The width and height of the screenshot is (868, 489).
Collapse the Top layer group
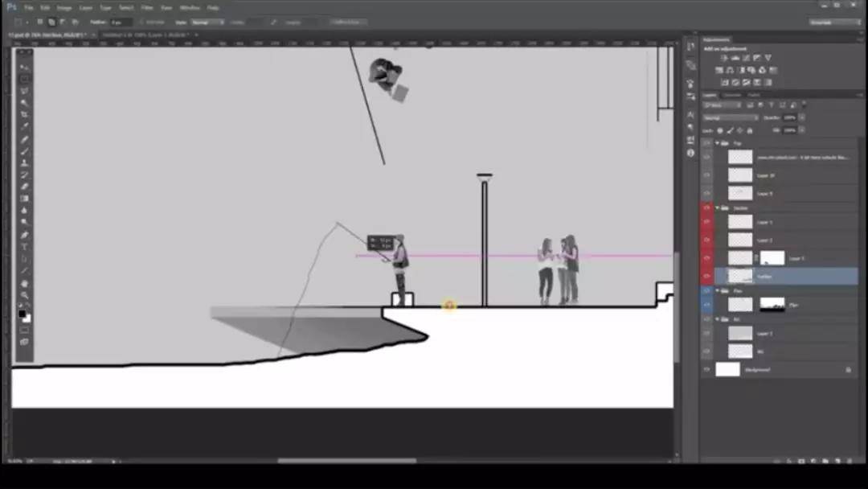[718, 143]
